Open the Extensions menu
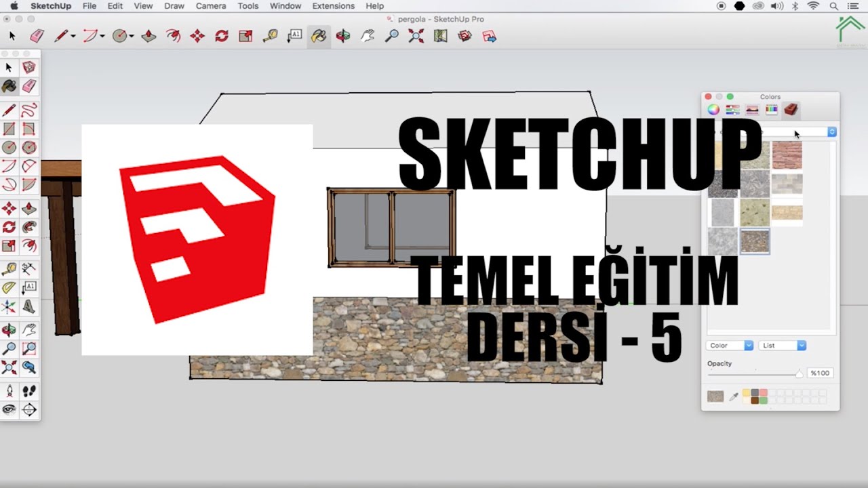 pos(333,6)
